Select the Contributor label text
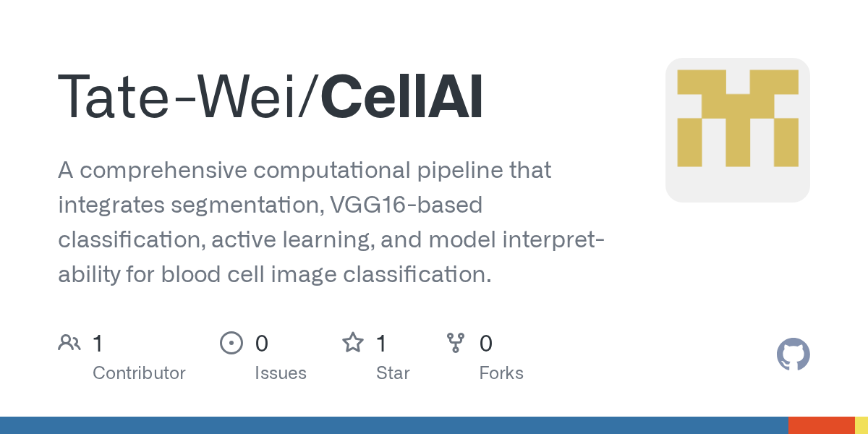The height and width of the screenshot is (434, 868). (139, 373)
